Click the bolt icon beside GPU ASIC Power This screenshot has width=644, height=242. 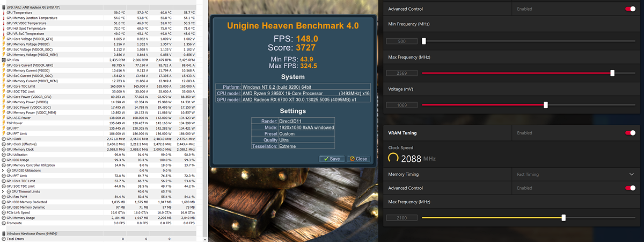click(x=4, y=117)
